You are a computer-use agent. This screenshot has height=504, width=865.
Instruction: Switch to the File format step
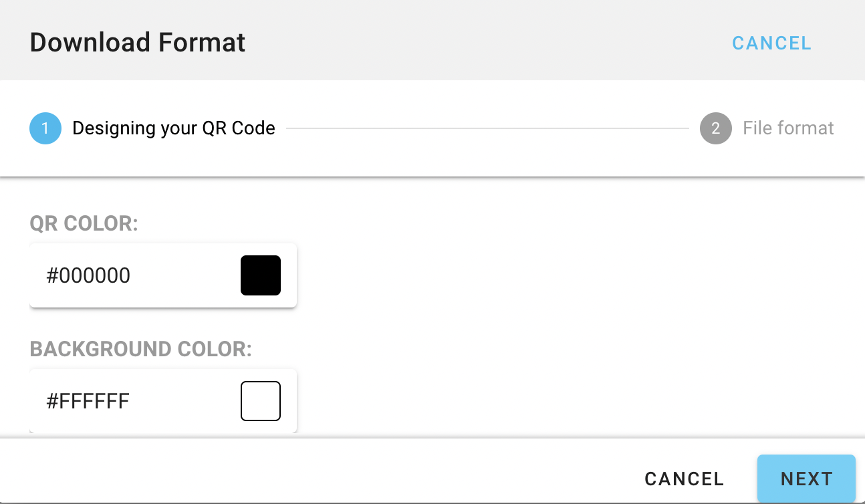tap(788, 128)
